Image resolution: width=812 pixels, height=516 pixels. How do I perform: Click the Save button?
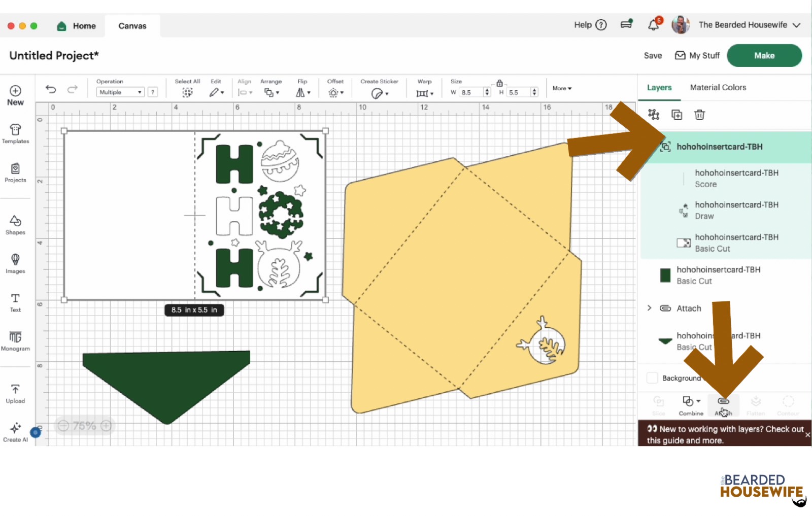(653, 56)
